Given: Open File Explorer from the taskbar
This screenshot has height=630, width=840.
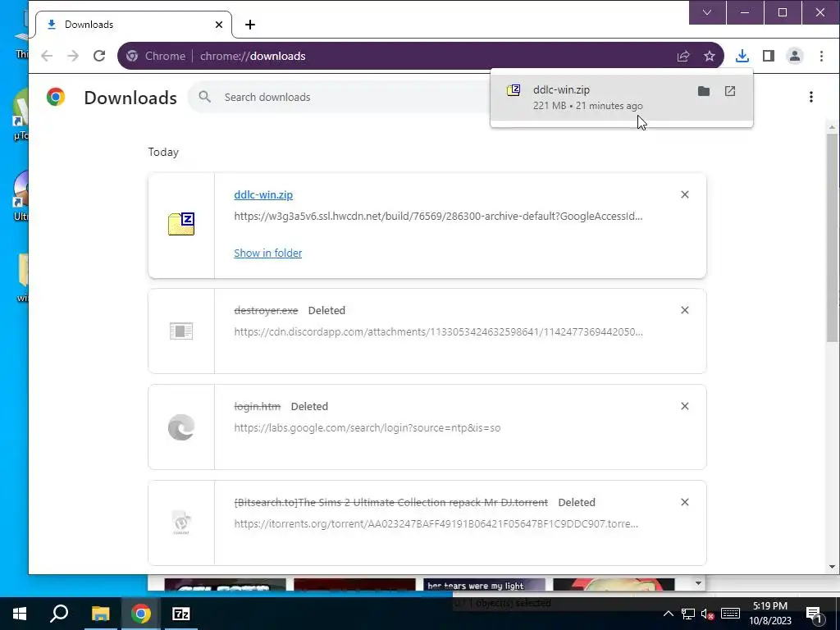Looking at the screenshot, I should (x=100, y=614).
